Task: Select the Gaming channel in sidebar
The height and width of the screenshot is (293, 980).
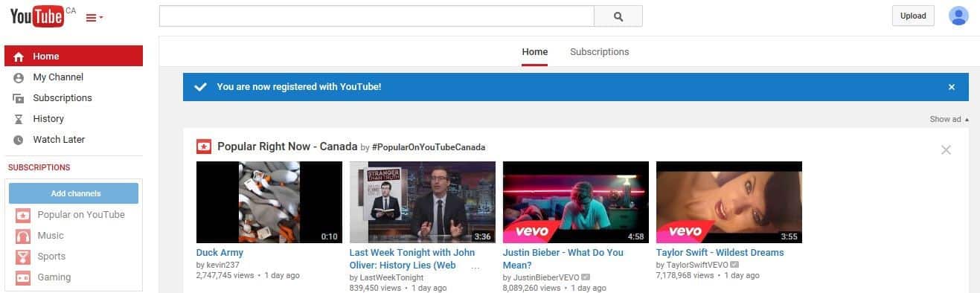Action: (x=74, y=277)
